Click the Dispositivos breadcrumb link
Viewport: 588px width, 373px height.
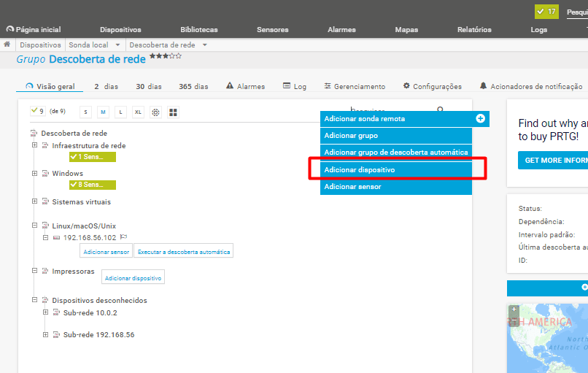[x=40, y=45]
